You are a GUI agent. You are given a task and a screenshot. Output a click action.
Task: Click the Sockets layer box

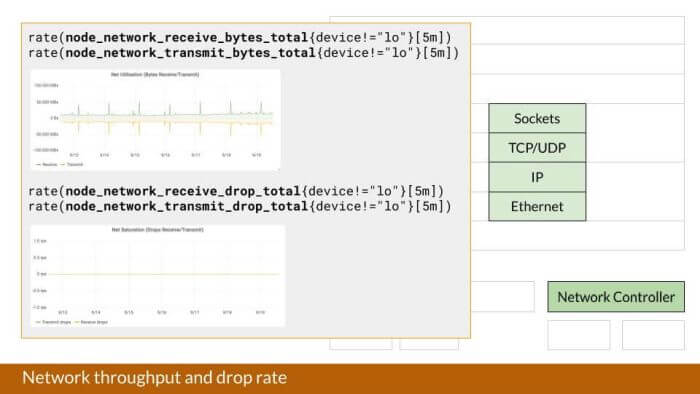[x=537, y=118]
